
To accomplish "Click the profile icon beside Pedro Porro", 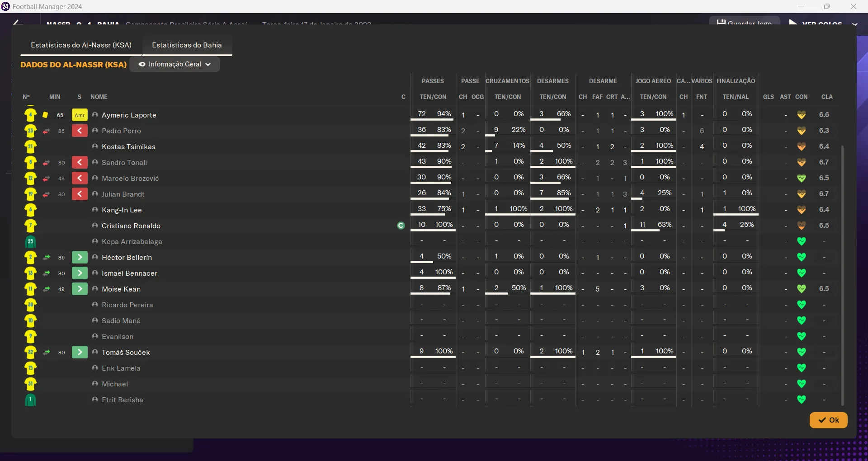I will pos(95,131).
